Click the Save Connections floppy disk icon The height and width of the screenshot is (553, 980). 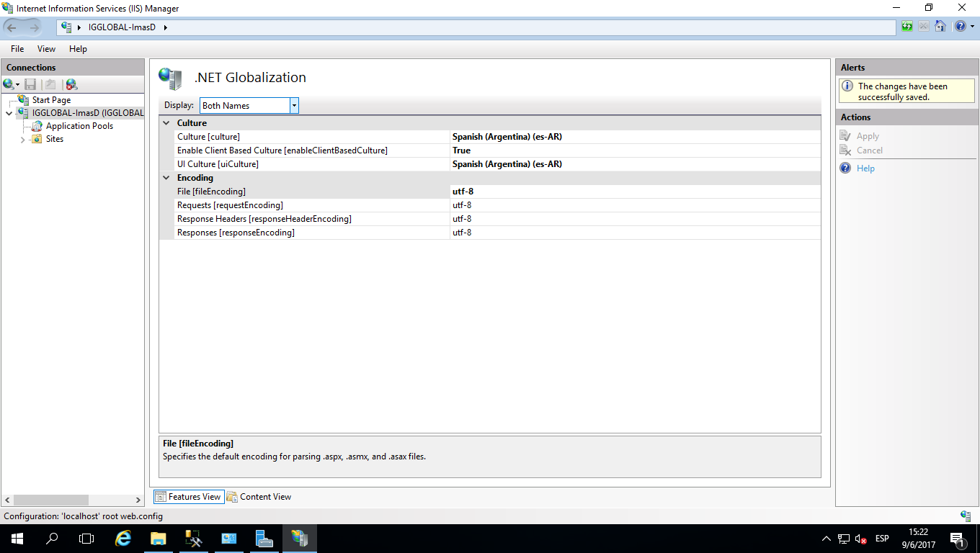click(30, 84)
